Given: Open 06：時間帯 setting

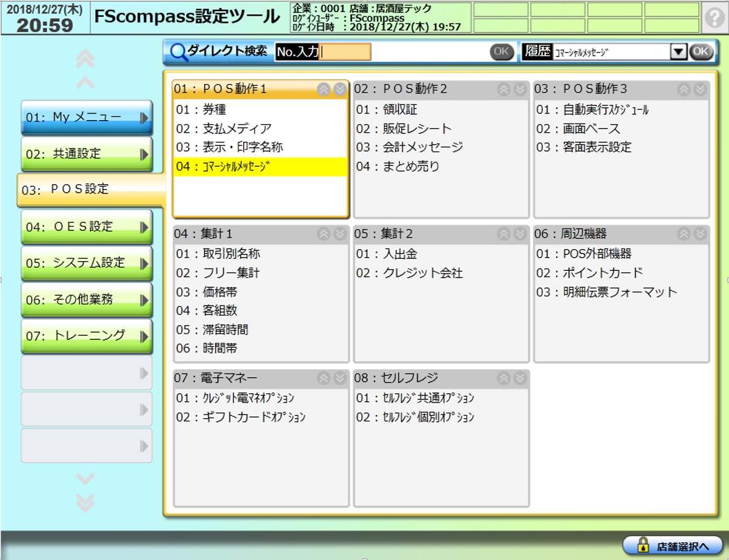Looking at the screenshot, I should [261, 348].
